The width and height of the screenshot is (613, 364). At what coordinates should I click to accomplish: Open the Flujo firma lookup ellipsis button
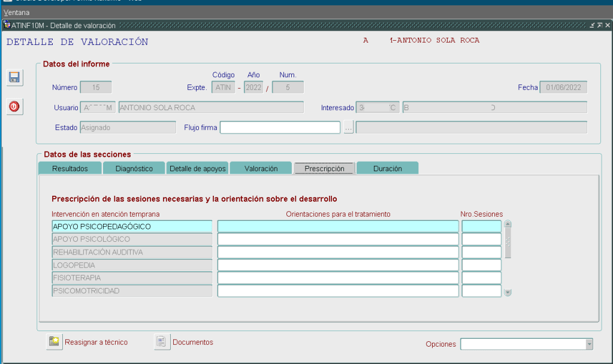(x=349, y=128)
